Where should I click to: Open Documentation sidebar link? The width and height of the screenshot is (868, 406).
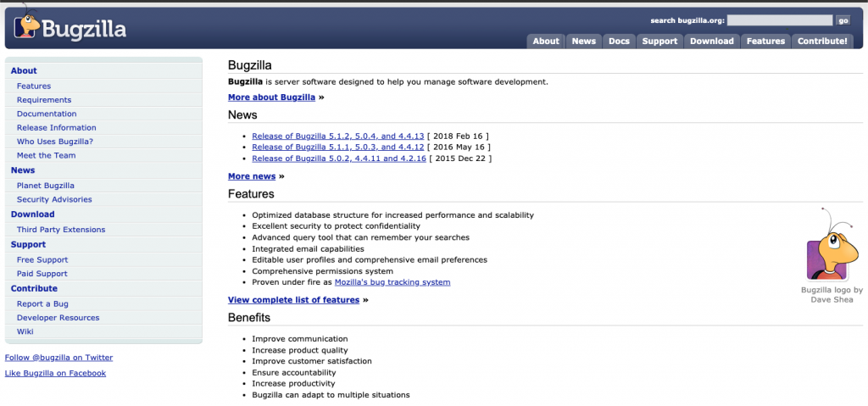pyautogui.click(x=47, y=114)
